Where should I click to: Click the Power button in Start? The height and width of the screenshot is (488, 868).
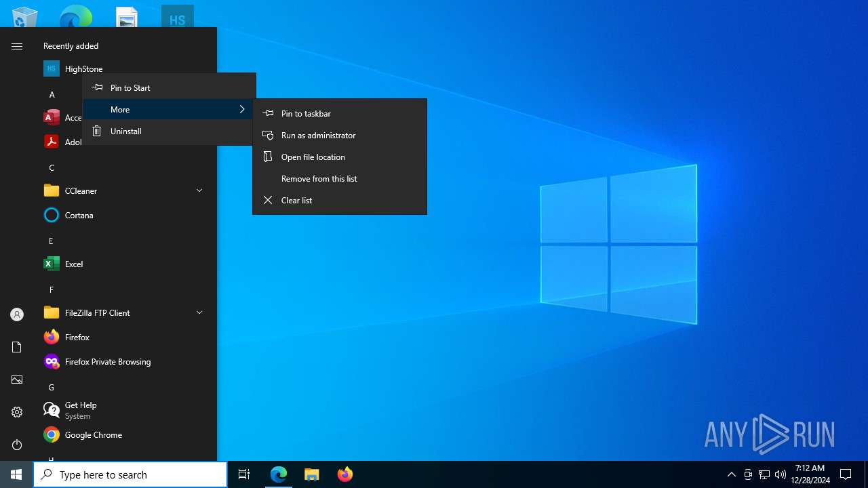(x=17, y=445)
